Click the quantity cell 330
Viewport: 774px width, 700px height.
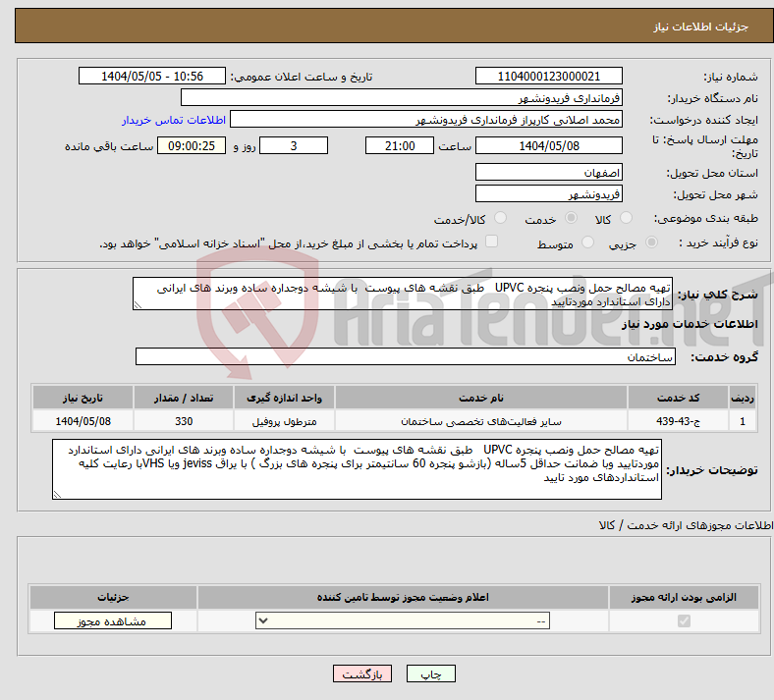point(184,421)
